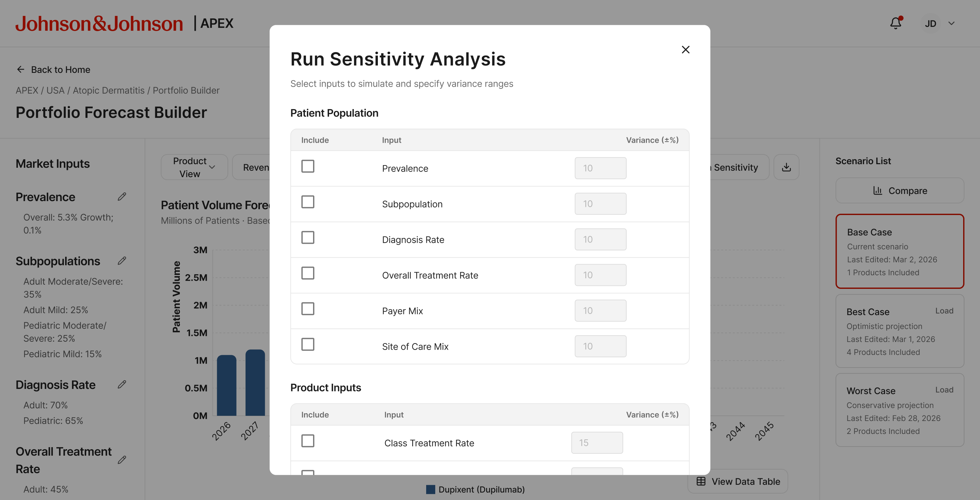Image resolution: width=980 pixels, height=500 pixels.
Task: Click the Diagnosis Rate variance field
Action: coord(600,240)
